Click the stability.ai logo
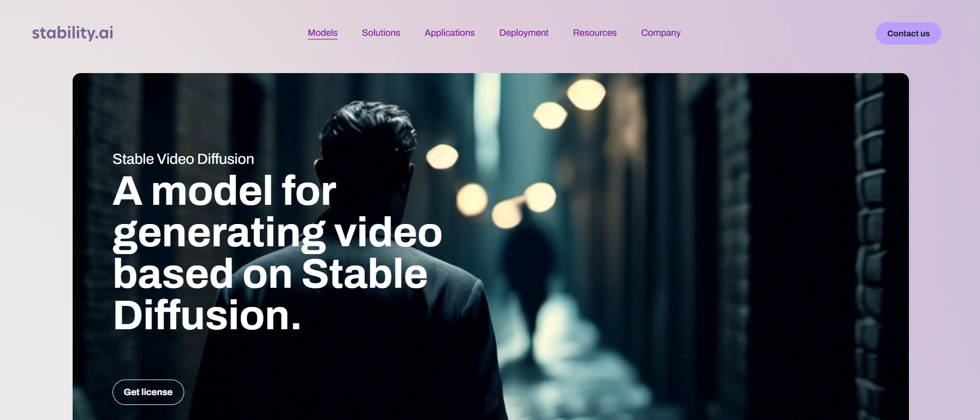 click(73, 33)
